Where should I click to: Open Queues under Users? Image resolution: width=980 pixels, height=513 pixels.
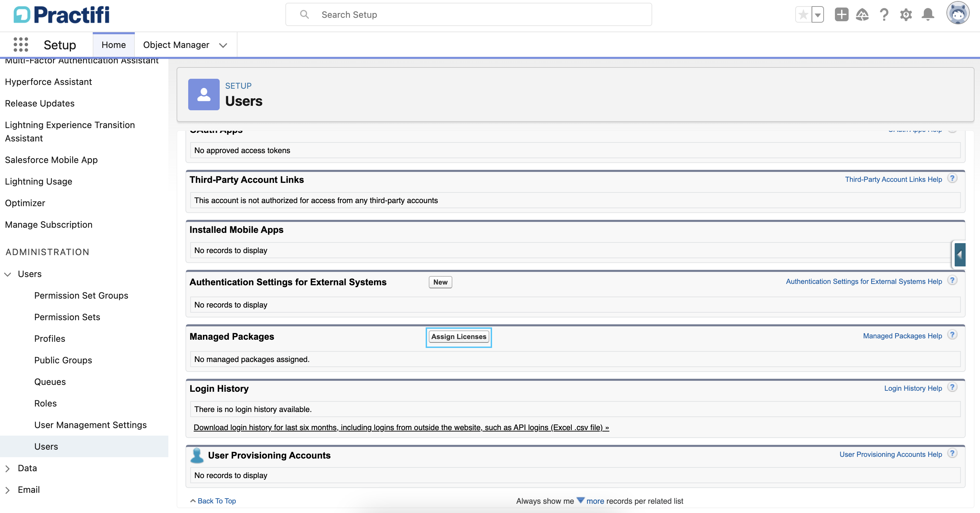[x=50, y=382]
